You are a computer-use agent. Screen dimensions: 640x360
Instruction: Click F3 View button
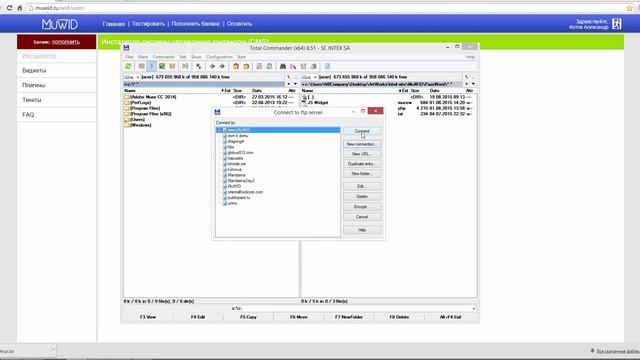(148, 317)
